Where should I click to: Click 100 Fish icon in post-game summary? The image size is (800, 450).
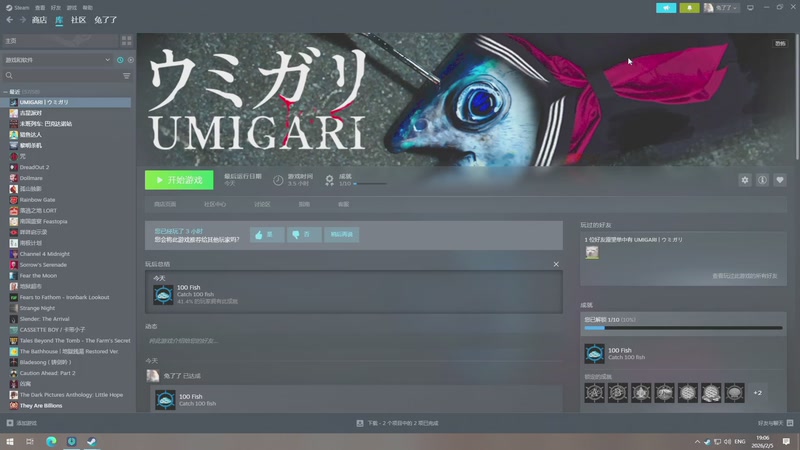[163, 295]
